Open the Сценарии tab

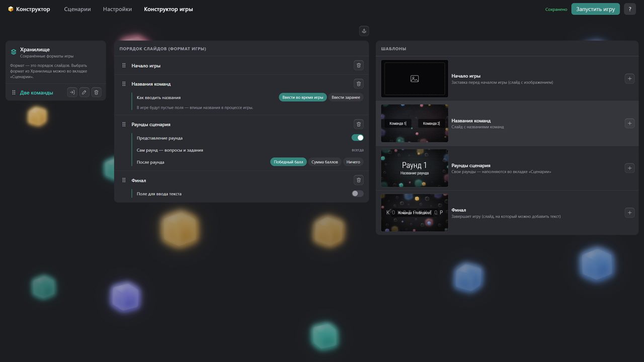click(77, 9)
